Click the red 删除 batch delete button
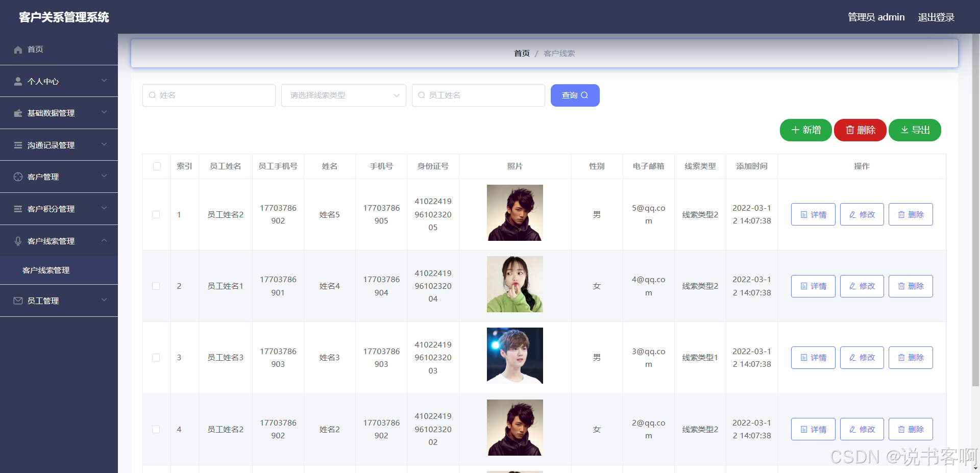Screen dimensions: 980x473 tap(860, 130)
